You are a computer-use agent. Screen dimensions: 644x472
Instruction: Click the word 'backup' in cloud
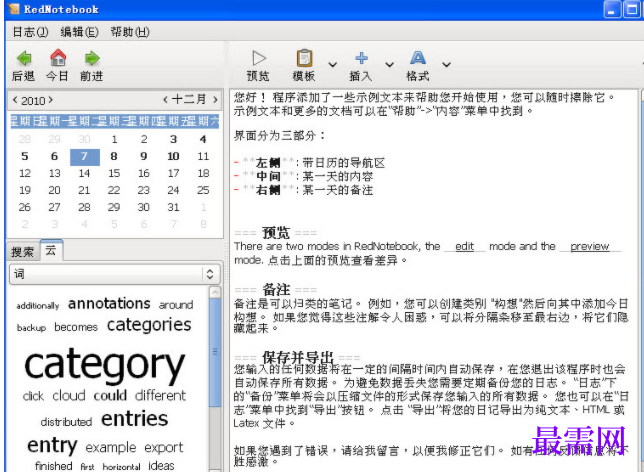(x=31, y=328)
